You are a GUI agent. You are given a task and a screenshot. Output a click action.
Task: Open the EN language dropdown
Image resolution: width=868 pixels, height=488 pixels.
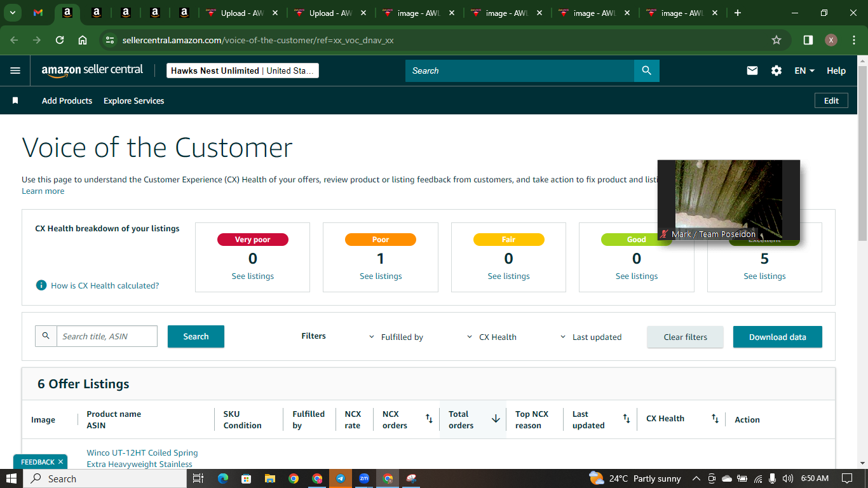pyautogui.click(x=804, y=71)
